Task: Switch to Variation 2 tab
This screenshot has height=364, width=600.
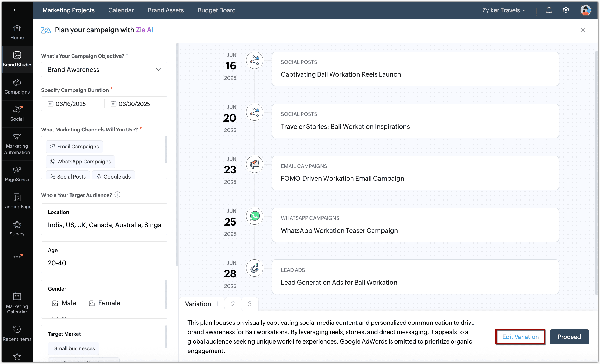Action: 233,304
